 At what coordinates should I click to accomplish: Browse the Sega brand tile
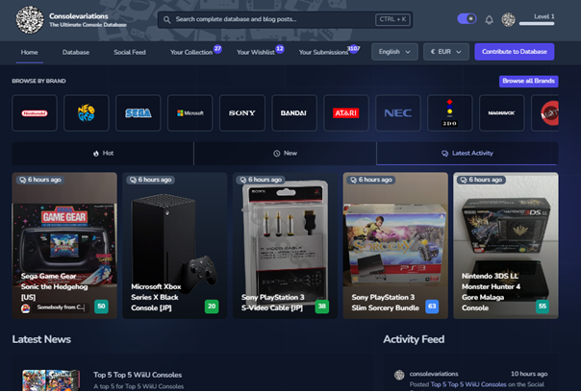[x=139, y=113]
